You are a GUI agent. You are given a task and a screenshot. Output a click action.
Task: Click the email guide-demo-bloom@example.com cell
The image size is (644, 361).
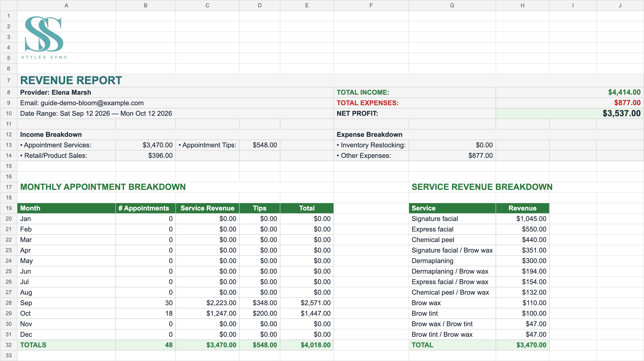(x=175, y=103)
